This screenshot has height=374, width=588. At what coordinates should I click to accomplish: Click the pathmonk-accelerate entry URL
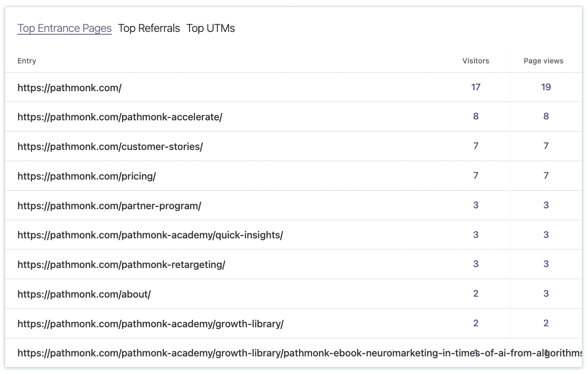(120, 117)
